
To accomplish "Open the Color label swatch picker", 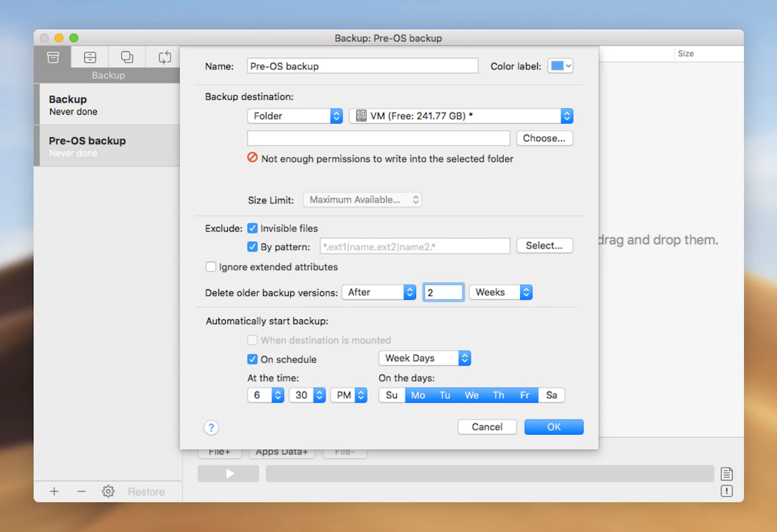I will click(x=560, y=66).
